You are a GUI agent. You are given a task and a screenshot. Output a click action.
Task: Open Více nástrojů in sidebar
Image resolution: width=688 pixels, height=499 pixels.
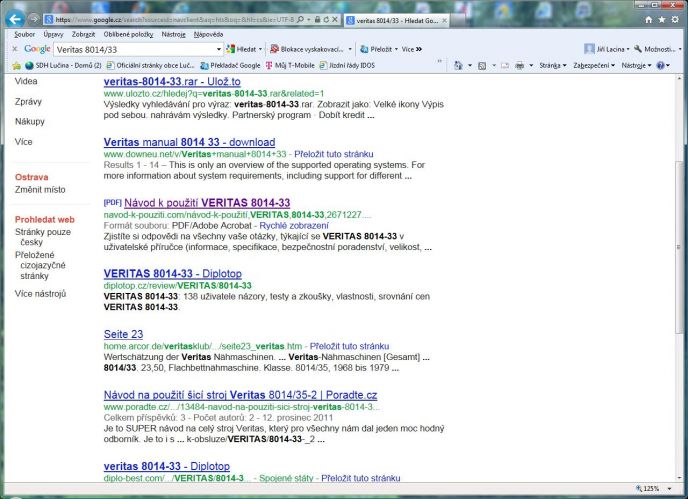(40, 294)
